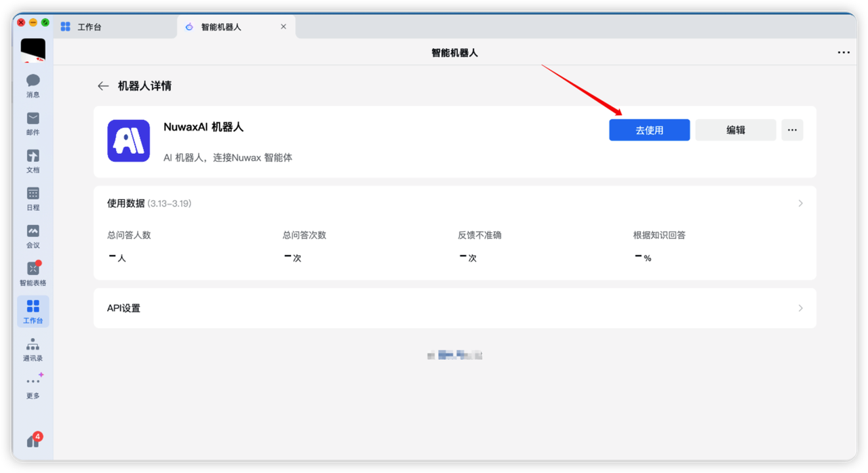The image size is (868, 473).
Task: Click the 根据知识回答 statistic label
Action: 659,235
